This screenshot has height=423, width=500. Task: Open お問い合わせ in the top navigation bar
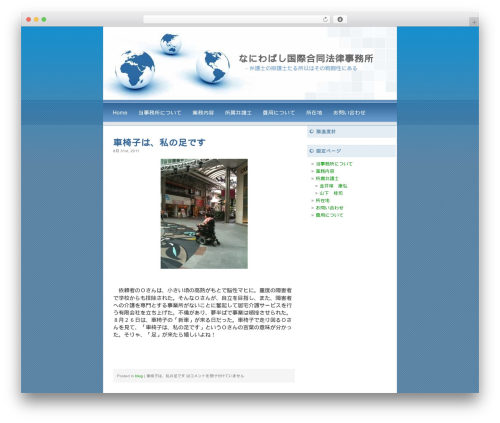coord(349,113)
